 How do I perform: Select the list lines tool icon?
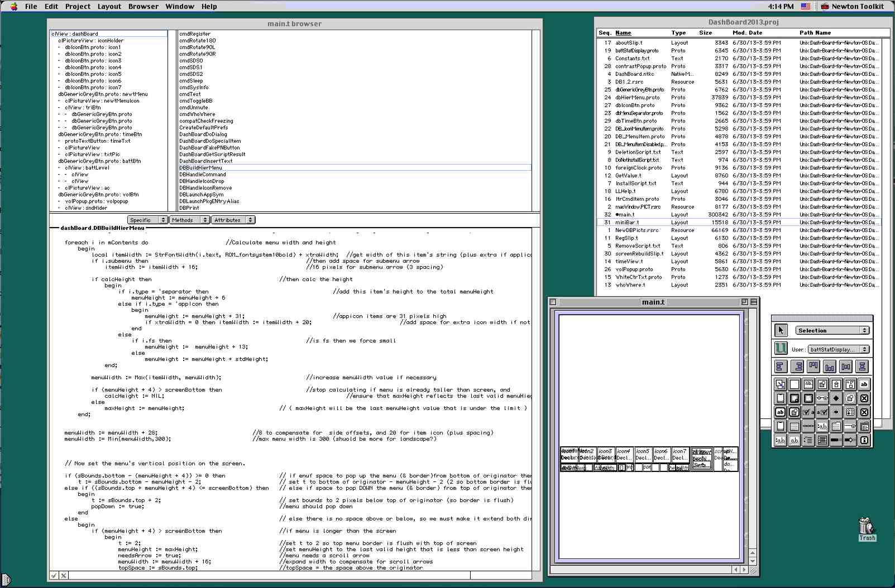(x=808, y=440)
